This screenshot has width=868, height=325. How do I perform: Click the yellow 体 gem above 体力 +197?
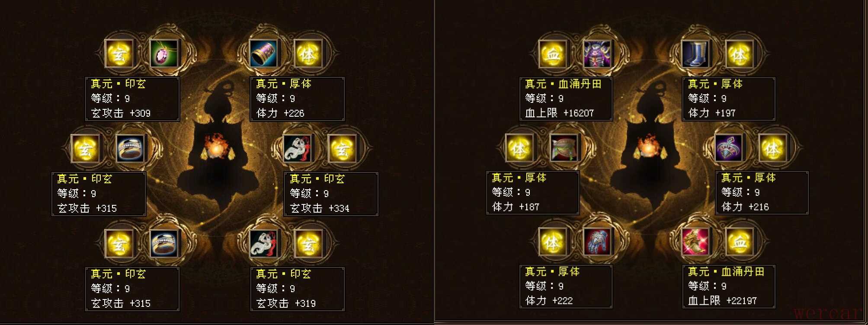click(739, 54)
